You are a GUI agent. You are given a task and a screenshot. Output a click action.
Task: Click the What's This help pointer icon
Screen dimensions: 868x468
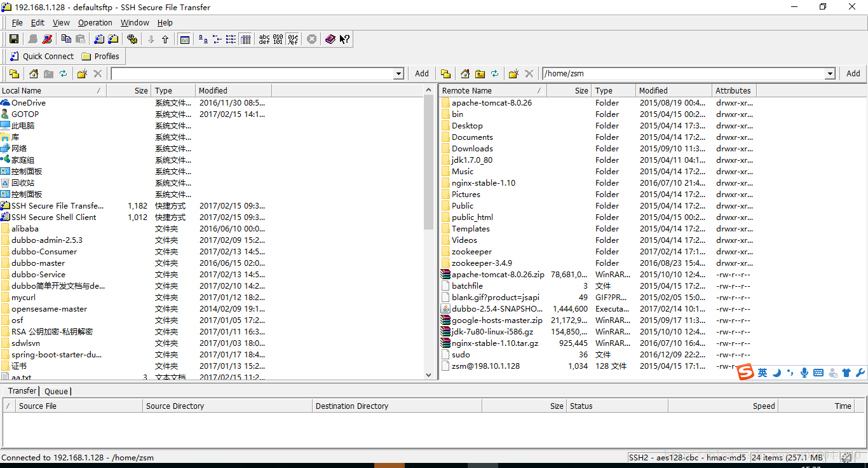(344, 39)
